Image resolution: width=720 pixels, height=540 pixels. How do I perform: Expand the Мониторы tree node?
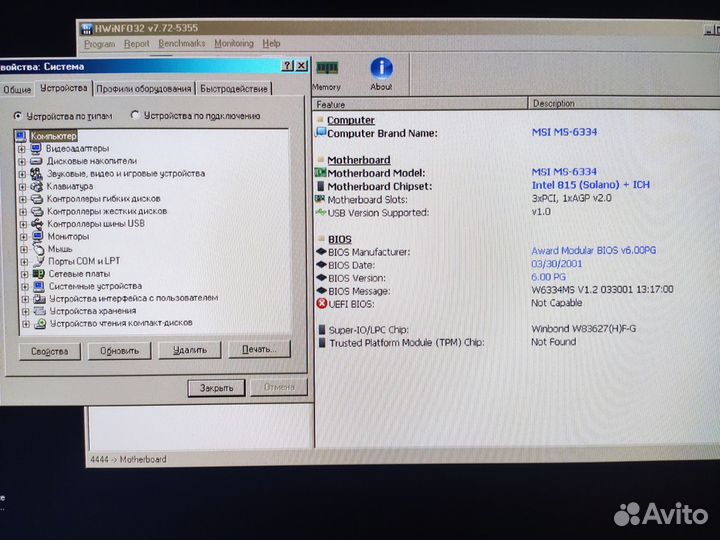[23, 237]
